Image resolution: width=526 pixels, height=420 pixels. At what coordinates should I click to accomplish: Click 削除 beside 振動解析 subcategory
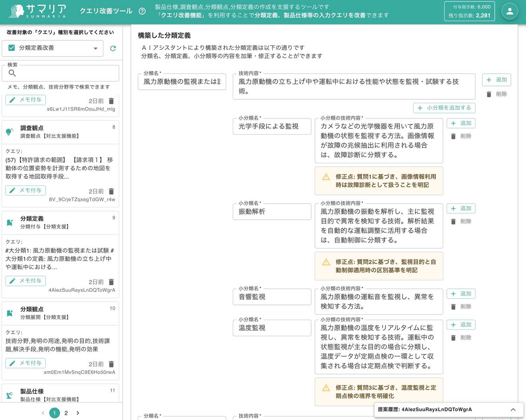461,221
